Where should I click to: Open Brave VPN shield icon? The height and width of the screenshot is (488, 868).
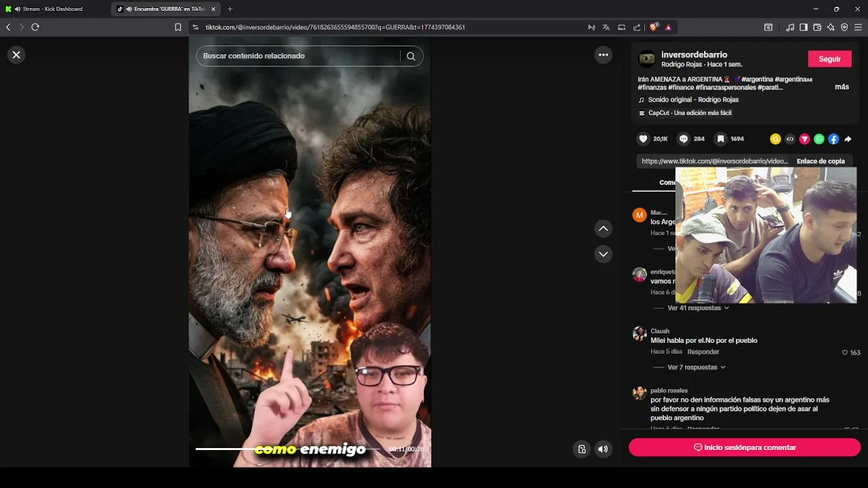(844, 27)
